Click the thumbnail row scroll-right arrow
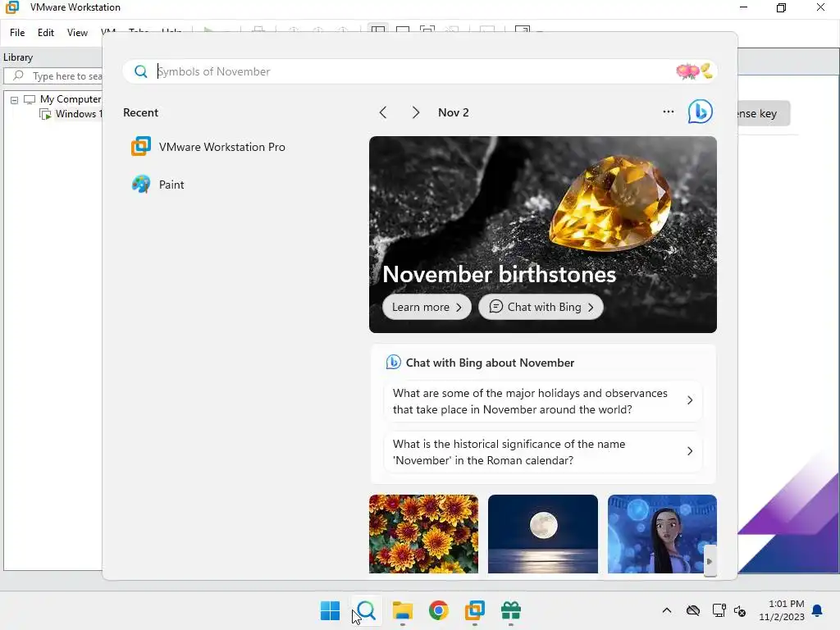This screenshot has width=840, height=630. tap(710, 561)
